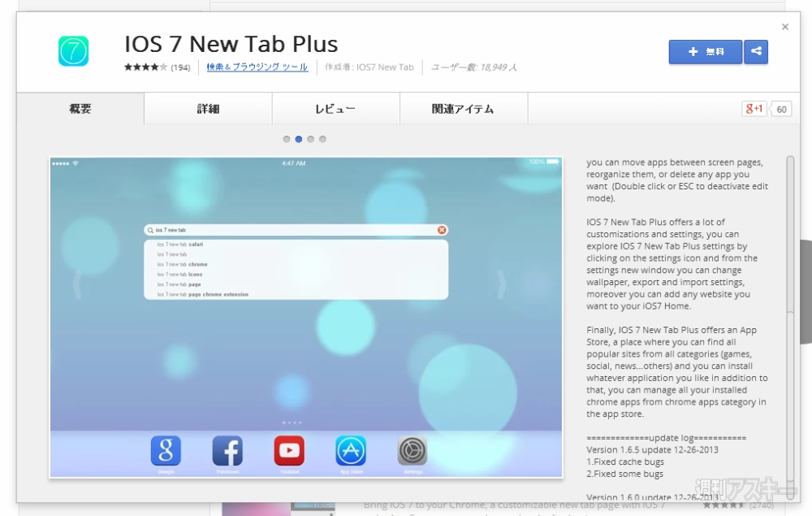Click the Google icon in screenshot dock
812x516 pixels.
coord(166,451)
